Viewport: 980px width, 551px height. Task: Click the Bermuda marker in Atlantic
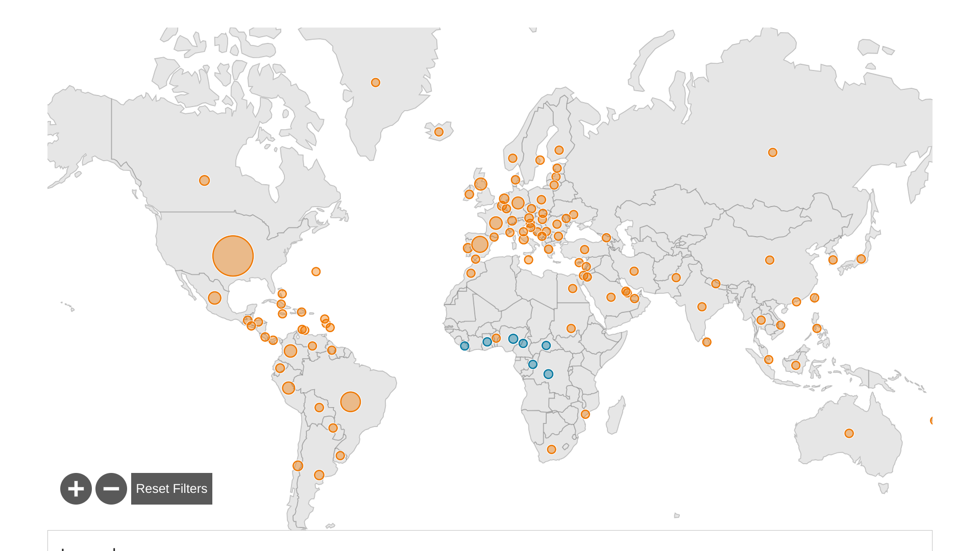click(x=316, y=271)
